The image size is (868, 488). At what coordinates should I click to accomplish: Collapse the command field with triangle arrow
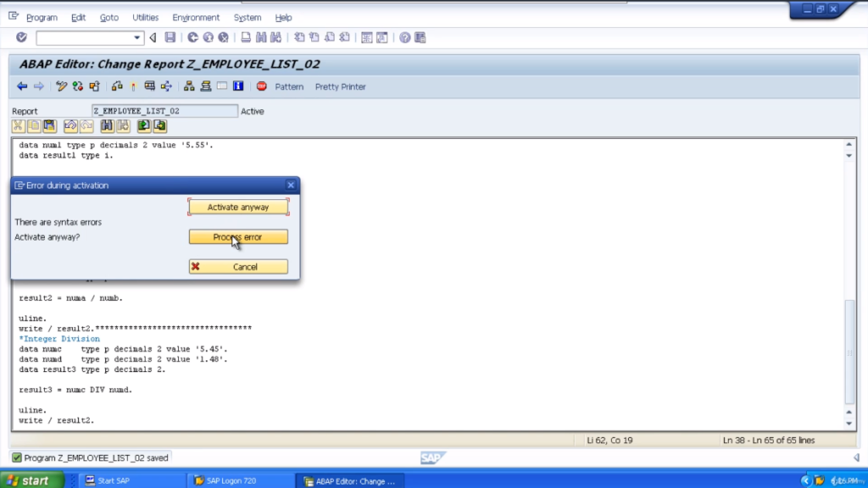(x=153, y=37)
